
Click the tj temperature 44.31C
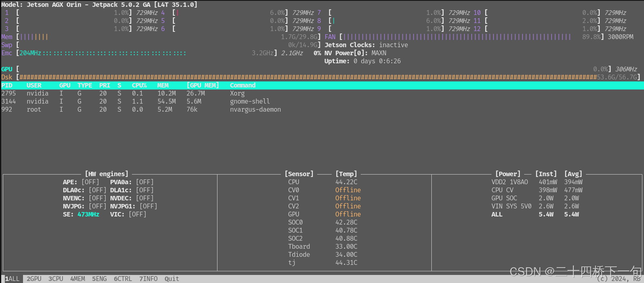coord(346,263)
